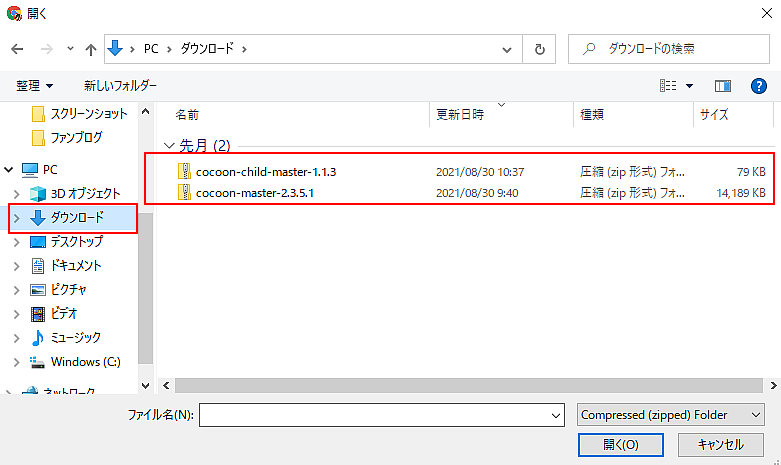Screen dimensions: 781x465
Task: Click the キャンセル button
Action: [720, 445]
